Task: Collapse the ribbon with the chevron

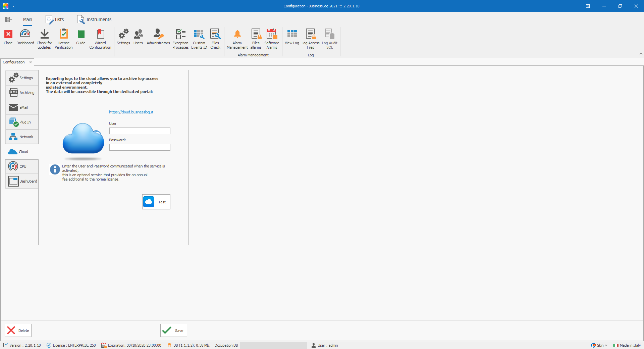Action: coord(641,54)
